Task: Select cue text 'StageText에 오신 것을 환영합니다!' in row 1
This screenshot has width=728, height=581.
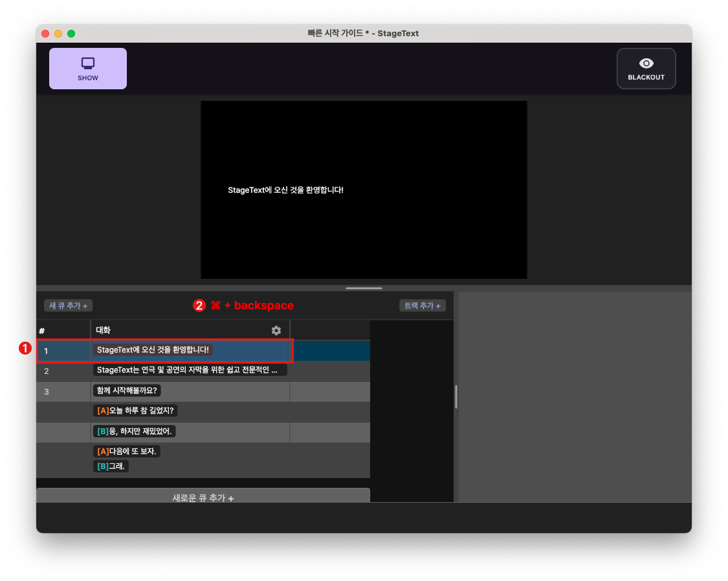Action: point(153,350)
